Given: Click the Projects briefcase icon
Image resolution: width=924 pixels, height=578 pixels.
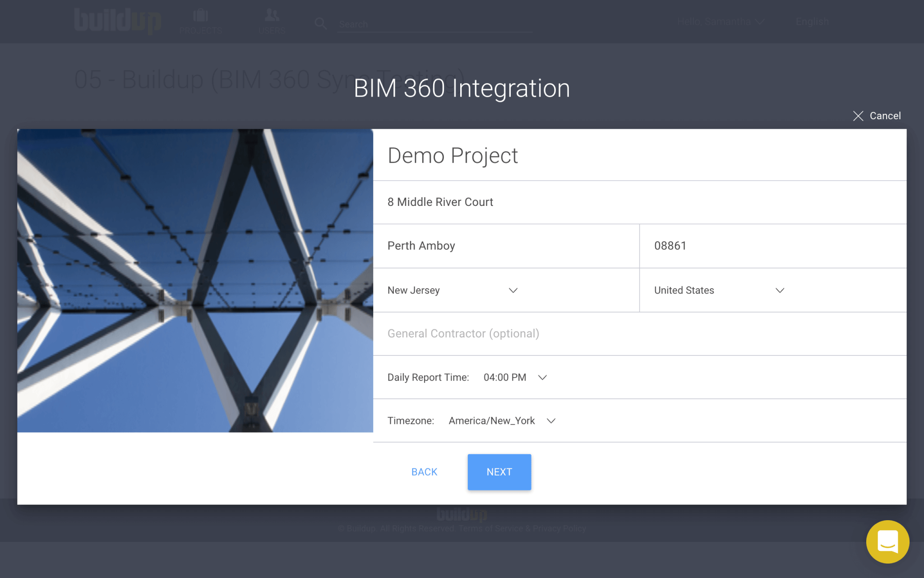Looking at the screenshot, I should coord(200,16).
